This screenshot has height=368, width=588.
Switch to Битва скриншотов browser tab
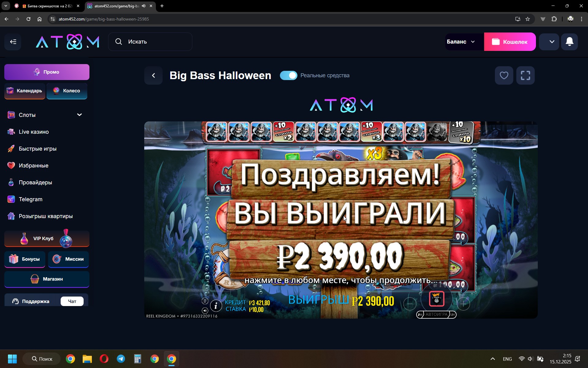[49, 6]
